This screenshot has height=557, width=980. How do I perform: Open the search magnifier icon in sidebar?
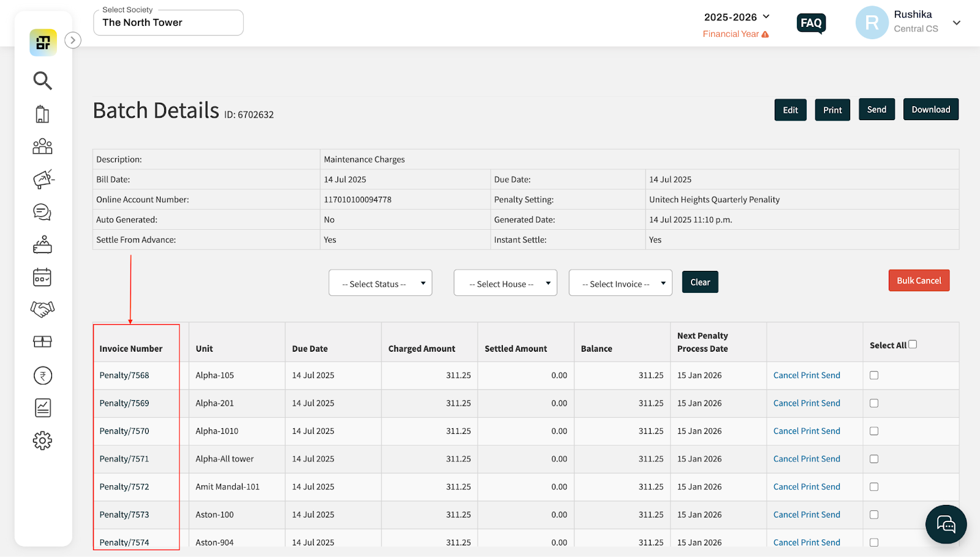[42, 80]
